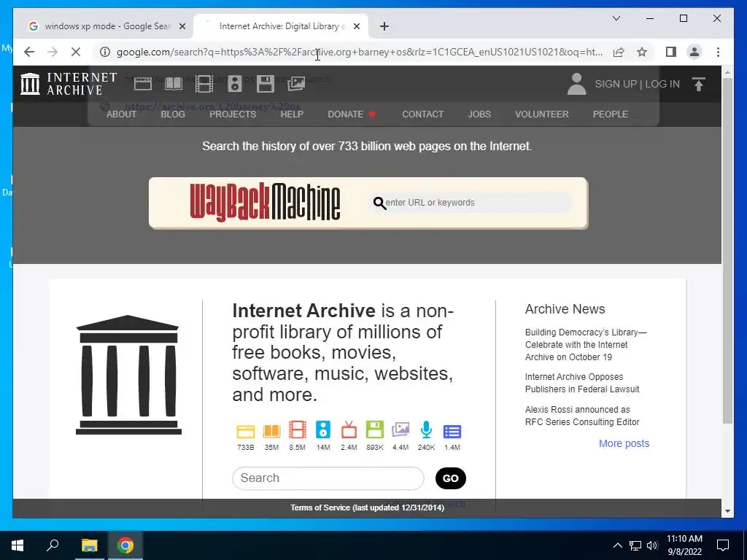Open the microphone icon labeled 240K
The width and height of the screenshot is (747, 560).
[x=426, y=430]
